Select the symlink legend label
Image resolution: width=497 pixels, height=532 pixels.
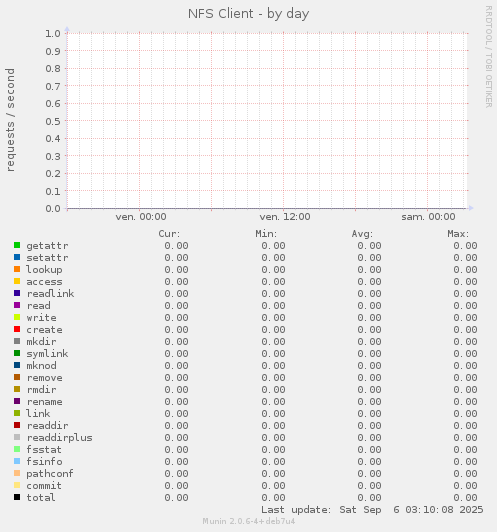point(47,354)
